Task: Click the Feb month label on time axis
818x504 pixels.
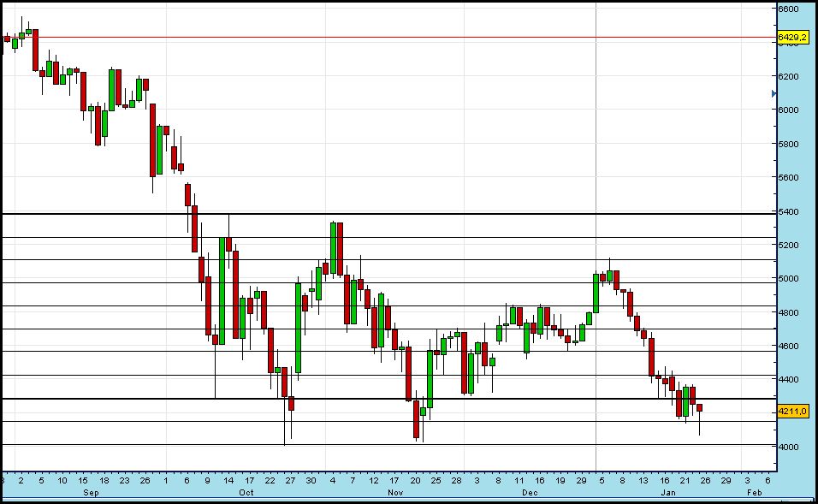Action: [755, 493]
